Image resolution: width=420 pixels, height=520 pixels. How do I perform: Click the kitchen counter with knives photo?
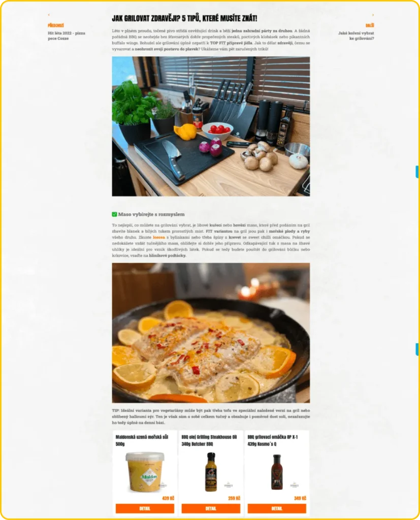pyautogui.click(x=211, y=126)
